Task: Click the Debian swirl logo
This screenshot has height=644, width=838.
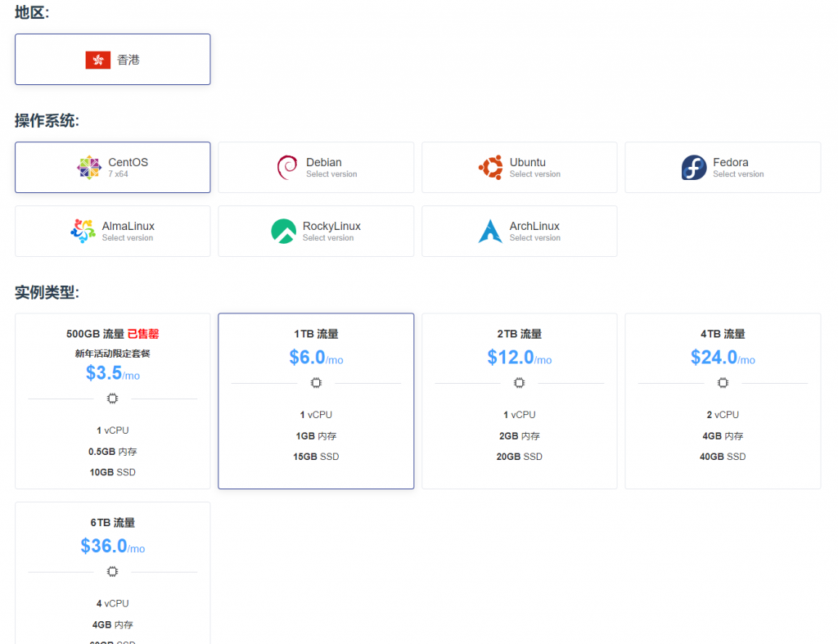Action: pyautogui.click(x=287, y=168)
